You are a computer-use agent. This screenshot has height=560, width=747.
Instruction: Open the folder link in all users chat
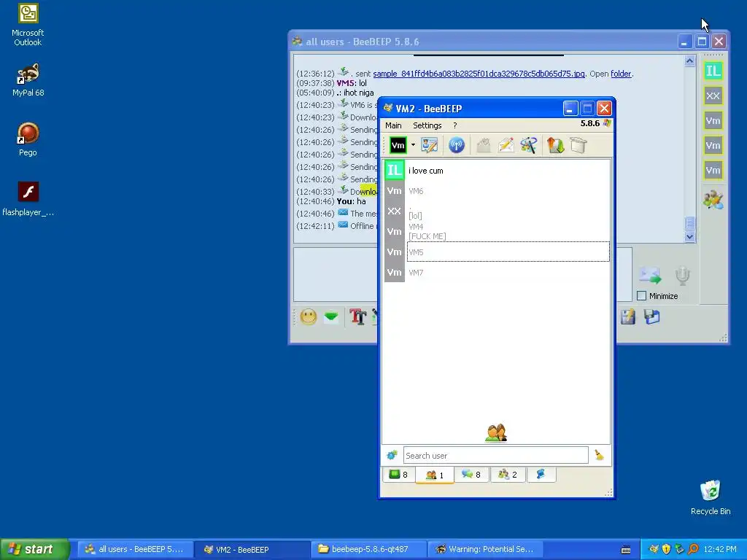pos(621,74)
